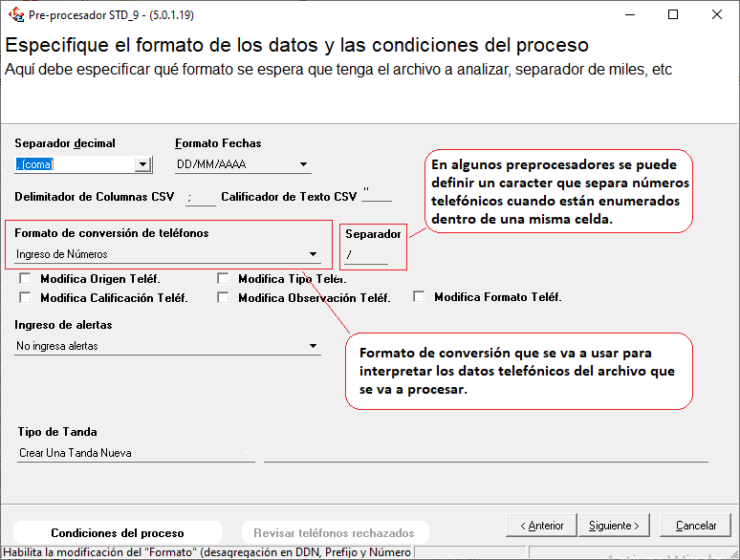Enable Modifica Origen Teléf. checkbox

[x=25, y=279]
